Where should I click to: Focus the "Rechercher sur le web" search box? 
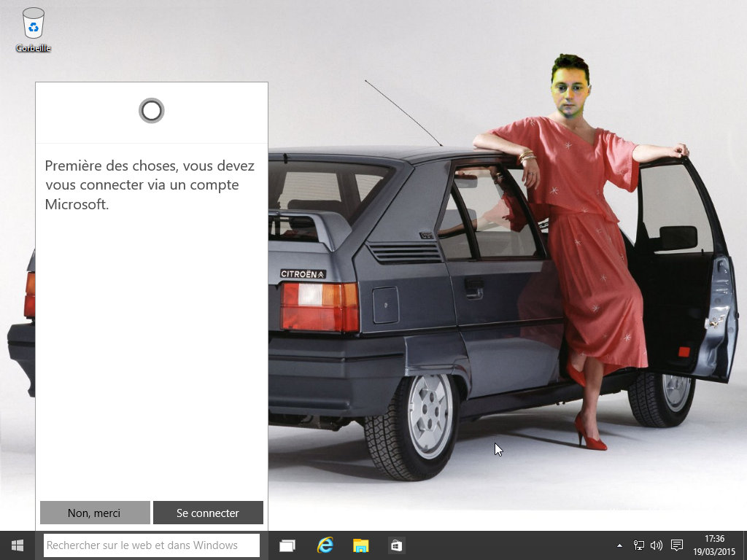151,545
